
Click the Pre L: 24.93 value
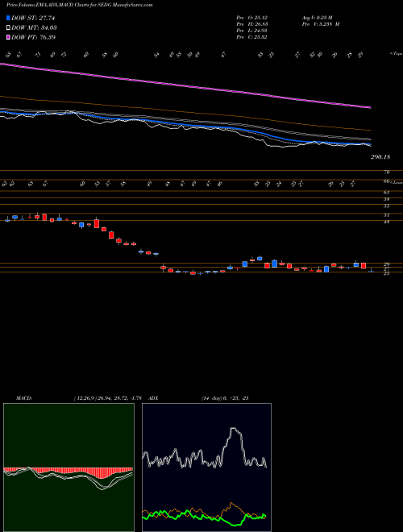pos(252,31)
